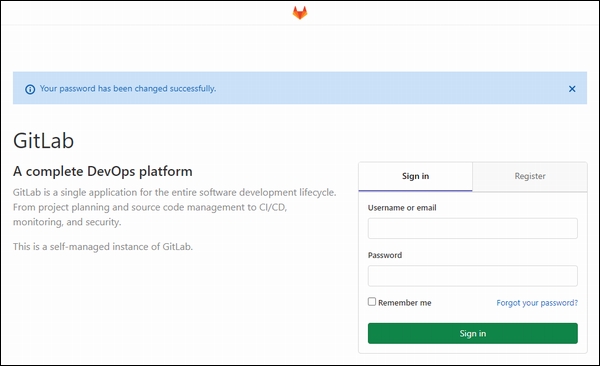Click the 'Remember me' label text
This screenshot has width=600, height=366.
tap(404, 303)
